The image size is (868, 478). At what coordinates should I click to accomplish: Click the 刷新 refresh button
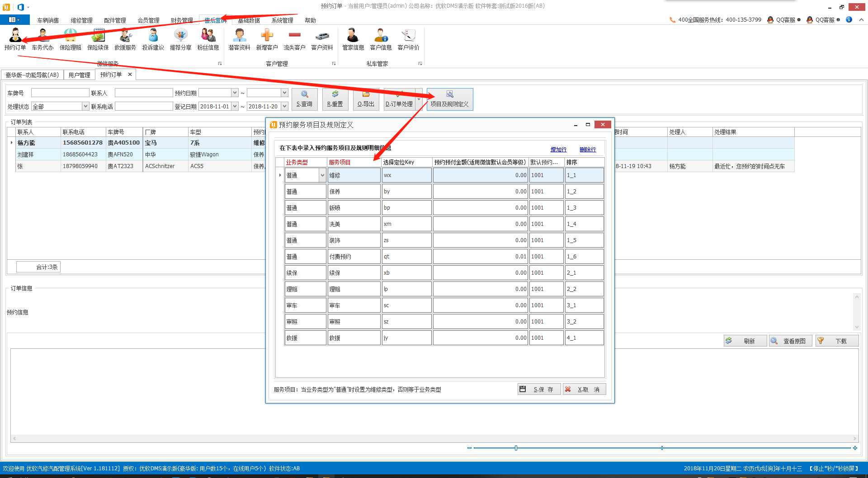745,341
